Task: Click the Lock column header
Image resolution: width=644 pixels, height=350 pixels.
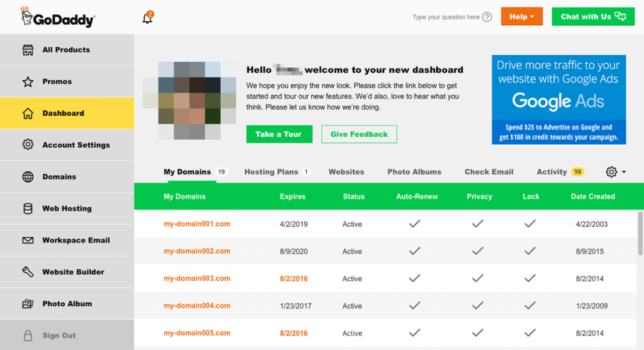Action: 531,196
